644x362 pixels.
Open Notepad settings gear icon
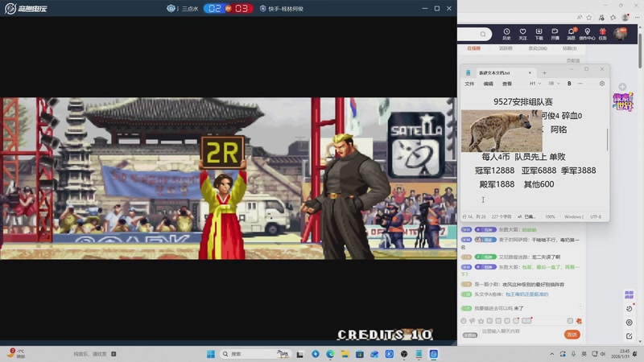[x=601, y=84]
